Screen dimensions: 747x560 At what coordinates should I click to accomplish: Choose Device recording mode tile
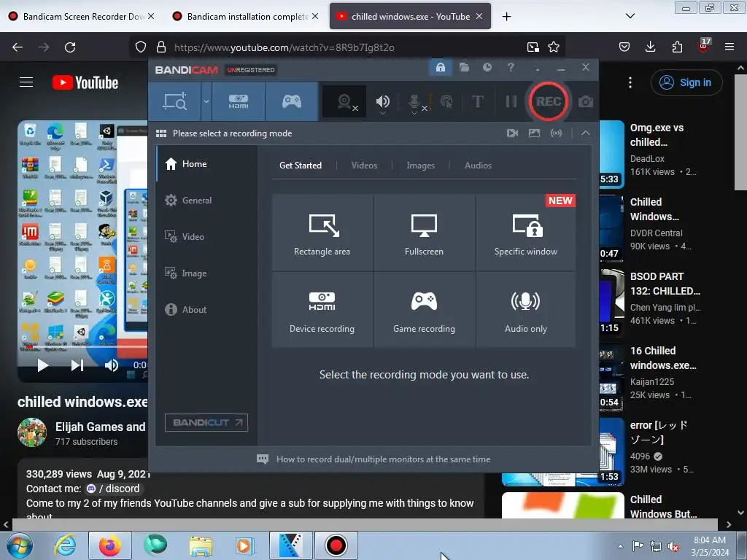click(322, 309)
